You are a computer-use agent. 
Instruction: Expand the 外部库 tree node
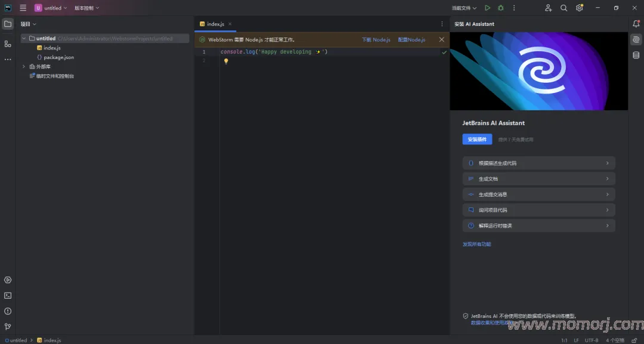pos(23,67)
